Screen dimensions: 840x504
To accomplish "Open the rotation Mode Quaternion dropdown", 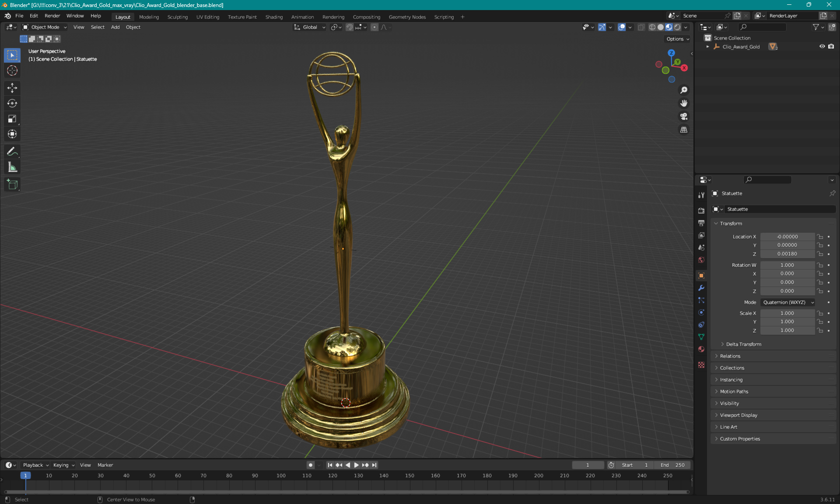I will point(787,302).
